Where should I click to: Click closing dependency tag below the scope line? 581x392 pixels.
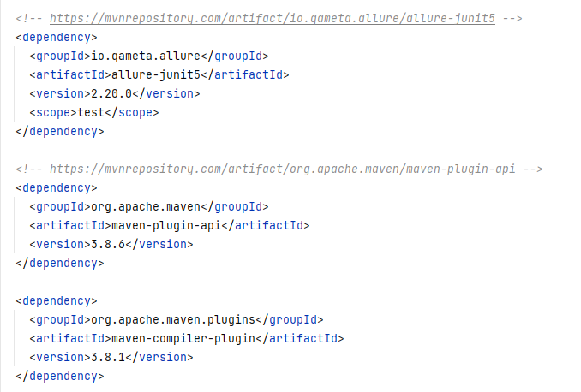60,132
